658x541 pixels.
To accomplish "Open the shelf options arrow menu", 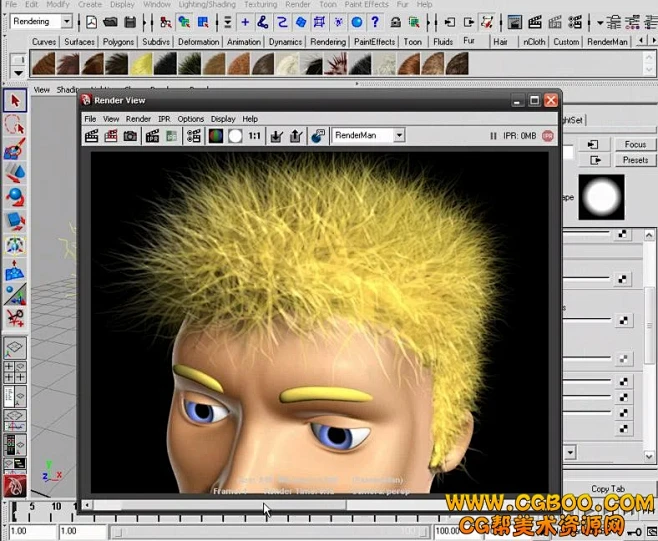I will coord(18,73).
